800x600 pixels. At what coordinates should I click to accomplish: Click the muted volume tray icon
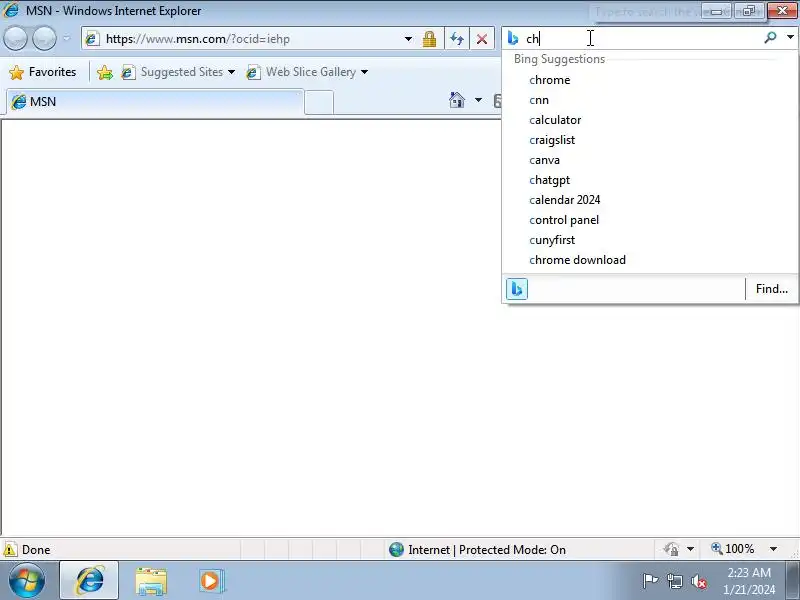pyautogui.click(x=698, y=581)
